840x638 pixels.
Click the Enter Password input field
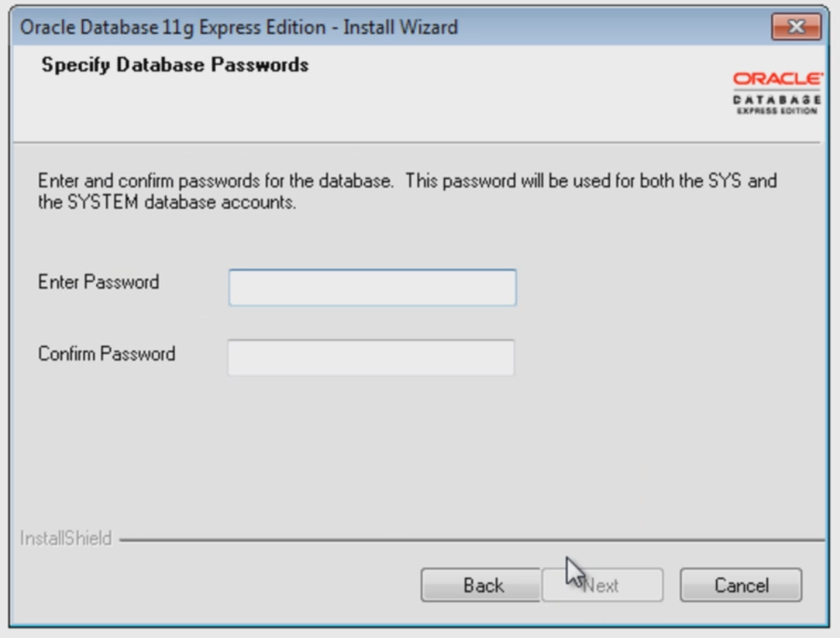(x=372, y=287)
